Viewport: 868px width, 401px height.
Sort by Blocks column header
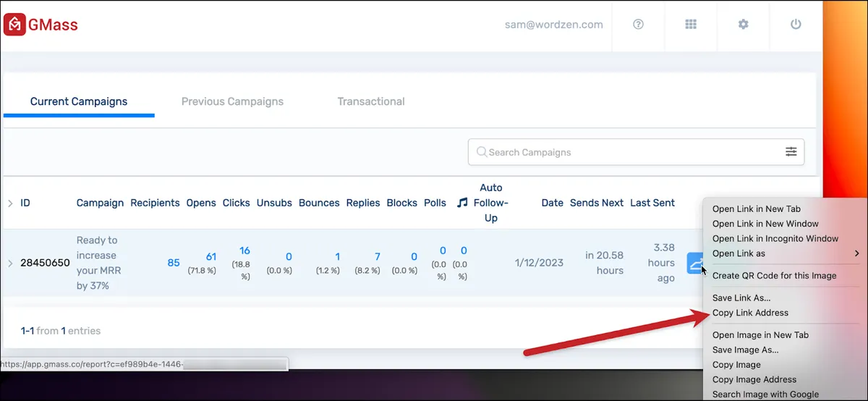402,203
